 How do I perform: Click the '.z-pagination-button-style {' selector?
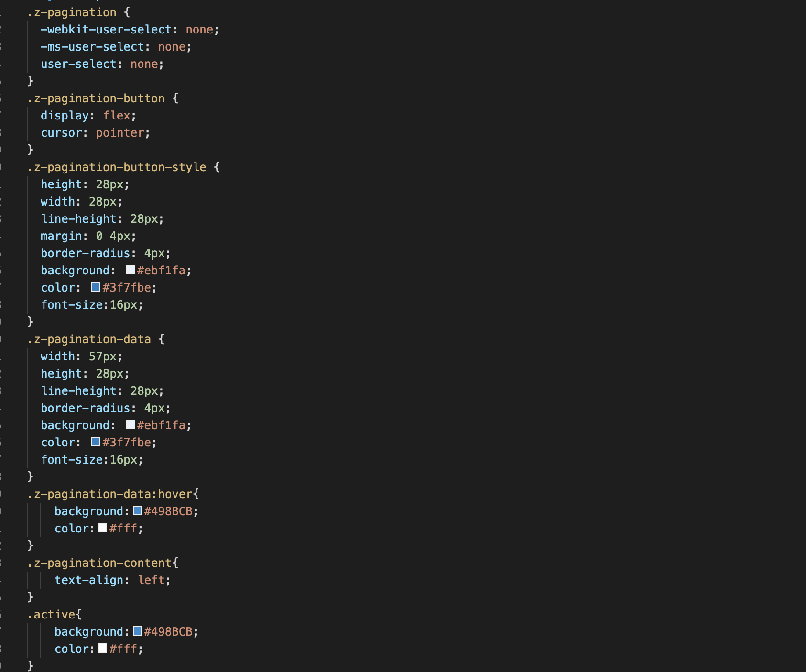123,167
